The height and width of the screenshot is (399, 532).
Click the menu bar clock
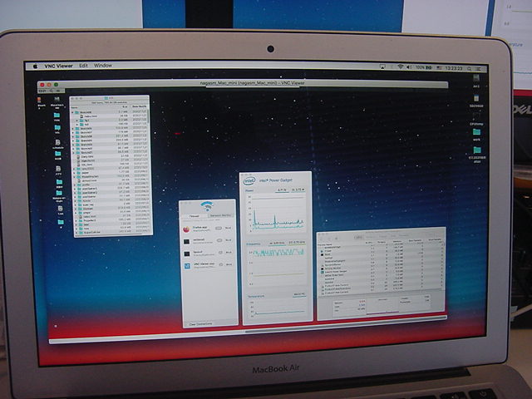[x=454, y=68]
